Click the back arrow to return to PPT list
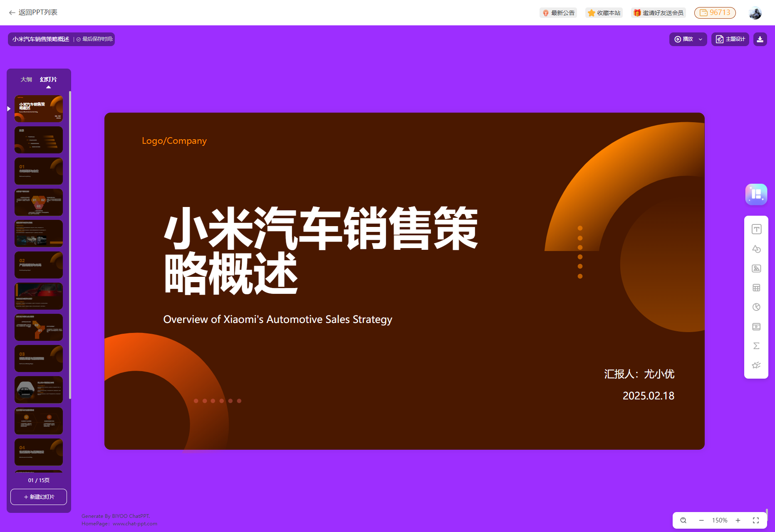Screen dimensions: 775x532 [12, 12]
